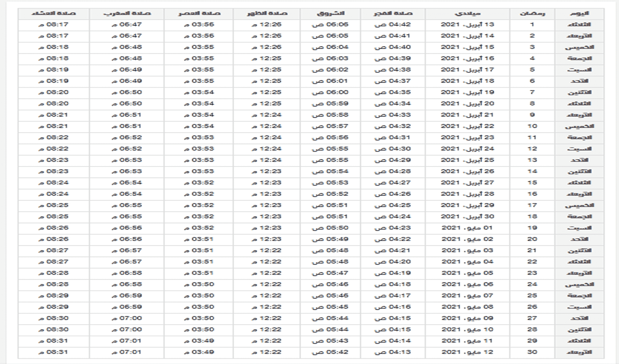Click Asr time in 02 مايو row

(x=198, y=239)
